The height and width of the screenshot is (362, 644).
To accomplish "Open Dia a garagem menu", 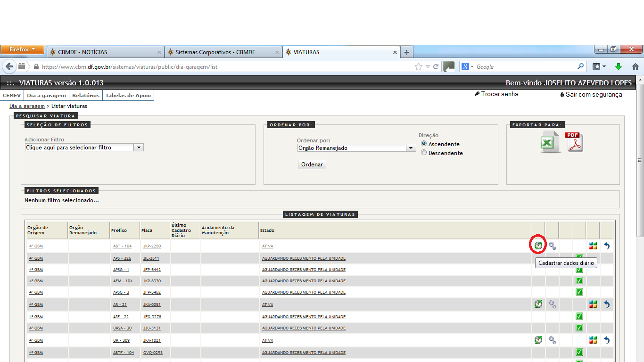I will point(46,95).
